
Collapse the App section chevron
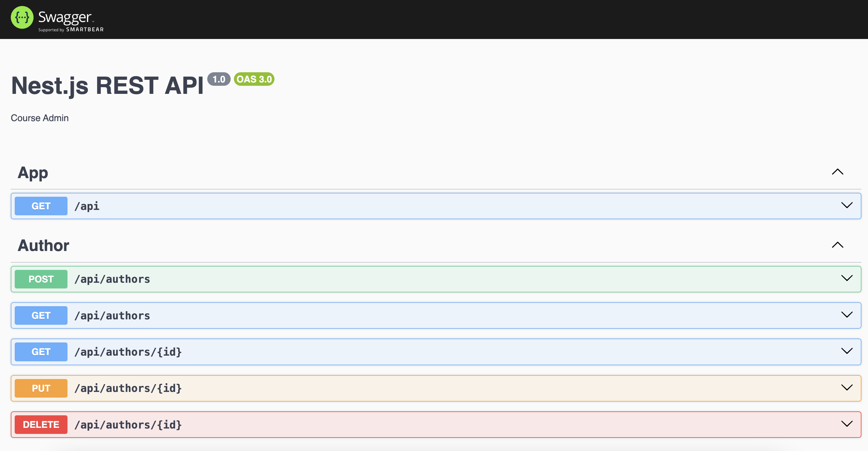click(837, 172)
